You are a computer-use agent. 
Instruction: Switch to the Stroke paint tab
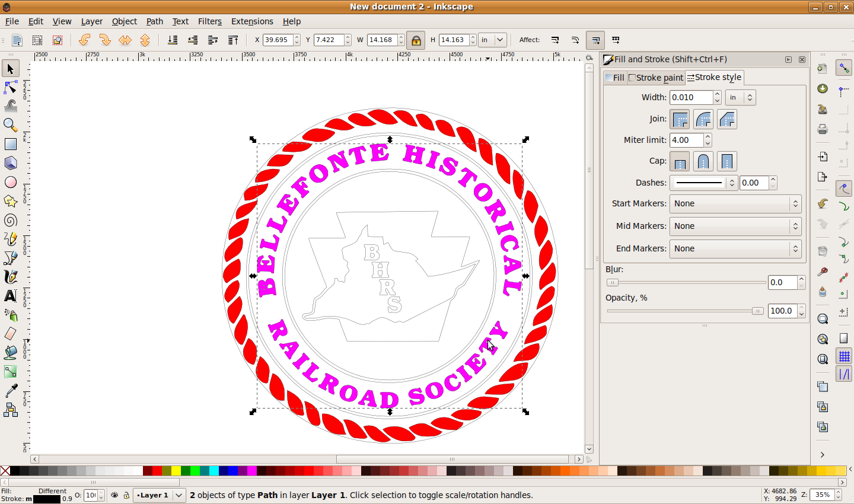point(656,78)
